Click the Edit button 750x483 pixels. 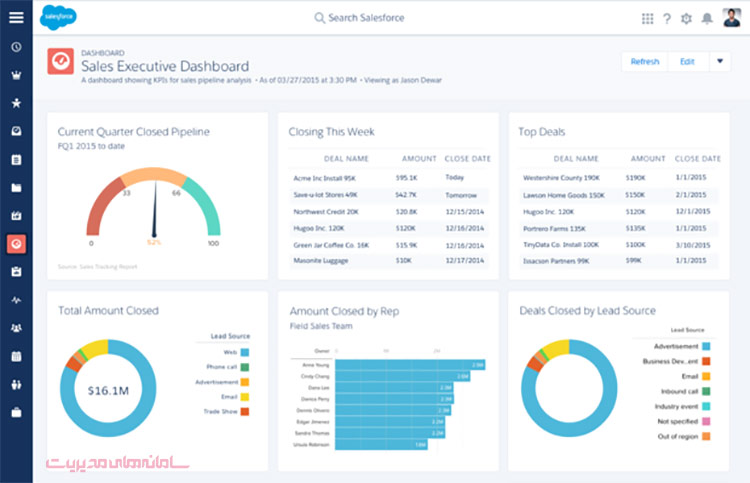coord(687,62)
